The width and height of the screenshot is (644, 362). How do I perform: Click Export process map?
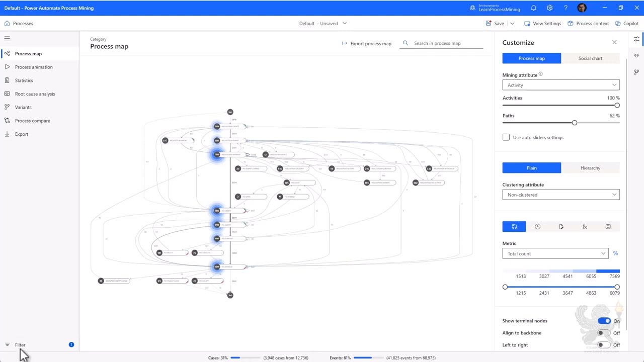(366, 43)
